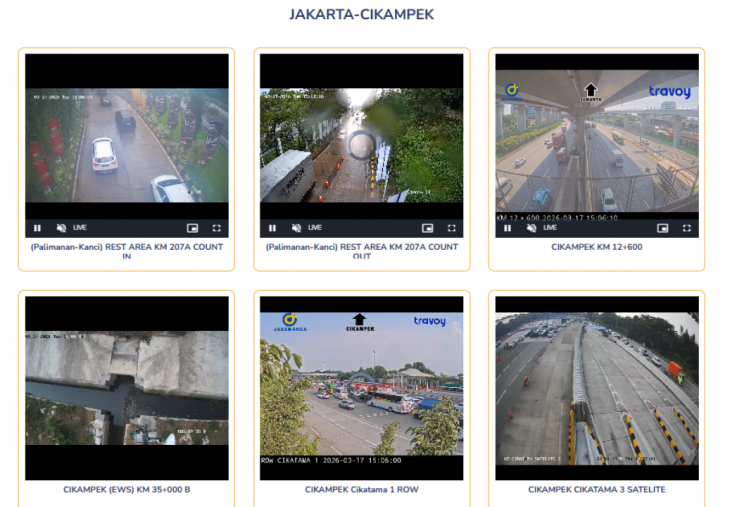Open picture-in-picture for REST AREA KM 207A COUNT IN
Image resolution: width=750 pixels, height=507 pixels.
point(192,228)
